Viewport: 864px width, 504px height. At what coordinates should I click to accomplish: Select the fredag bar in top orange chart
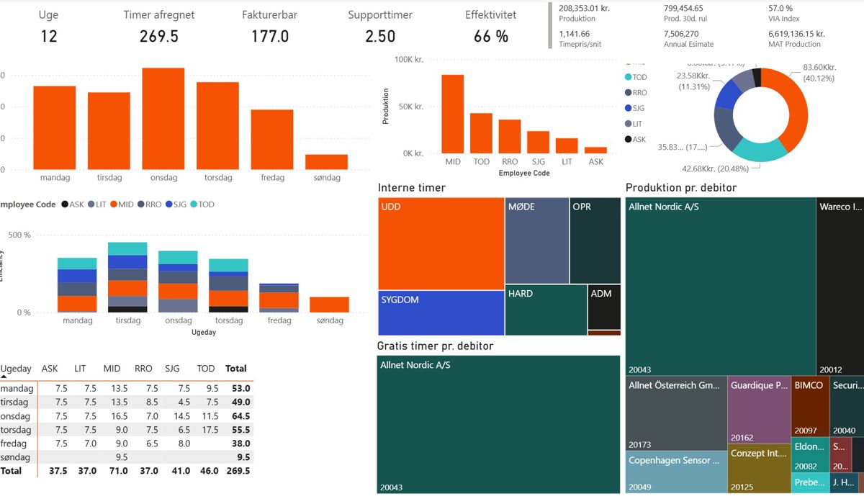pyautogui.click(x=272, y=140)
